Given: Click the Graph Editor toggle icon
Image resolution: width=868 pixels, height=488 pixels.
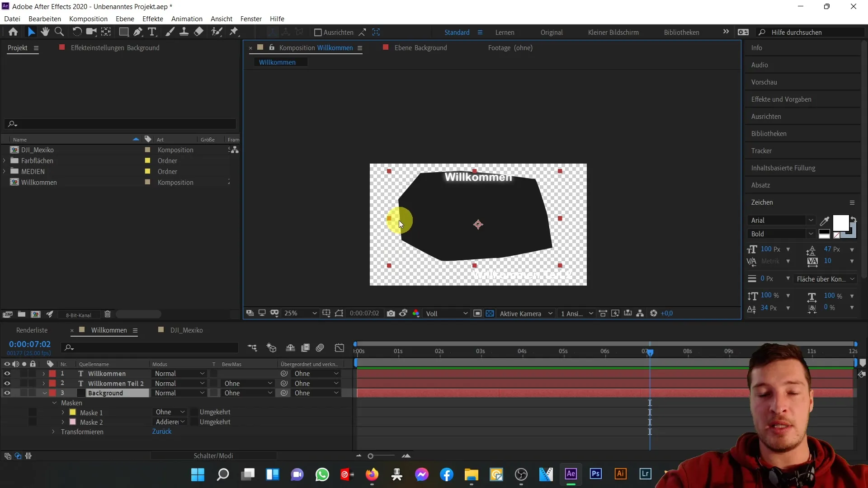Looking at the screenshot, I should [340, 347].
